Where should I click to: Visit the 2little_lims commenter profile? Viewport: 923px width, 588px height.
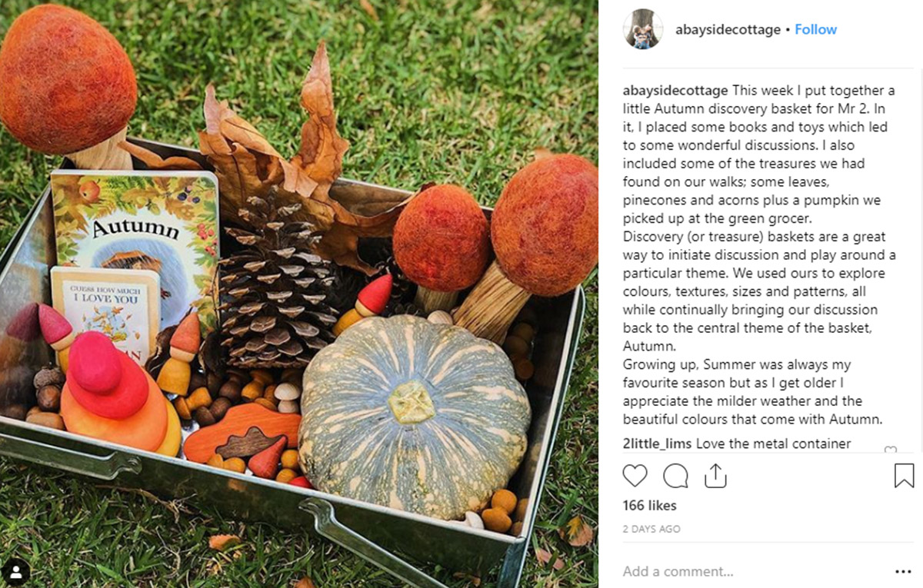(x=658, y=443)
